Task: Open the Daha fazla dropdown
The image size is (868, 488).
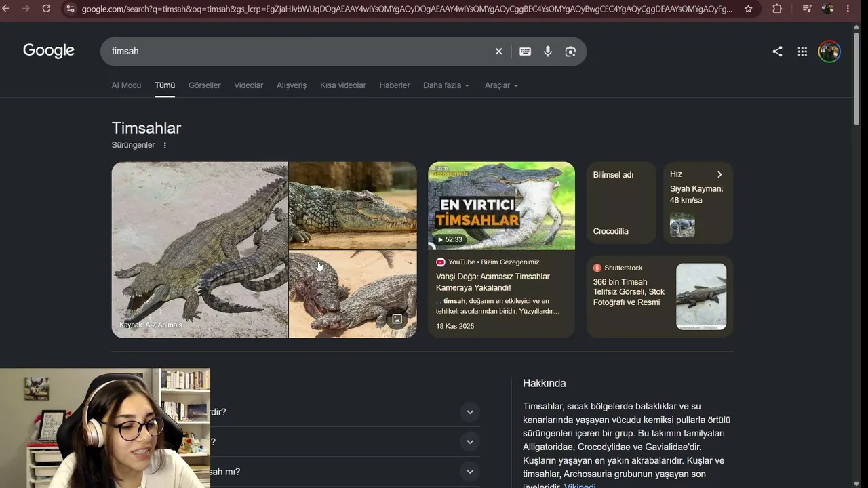Action: point(446,85)
